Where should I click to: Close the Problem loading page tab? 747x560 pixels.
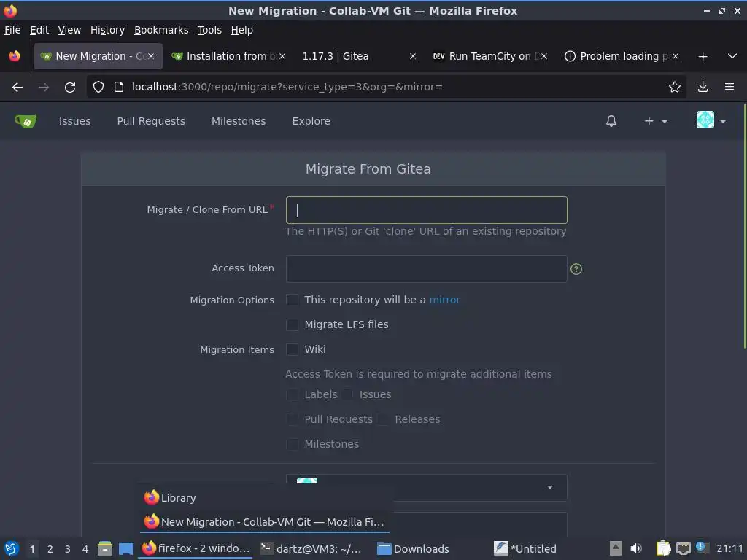675,56
